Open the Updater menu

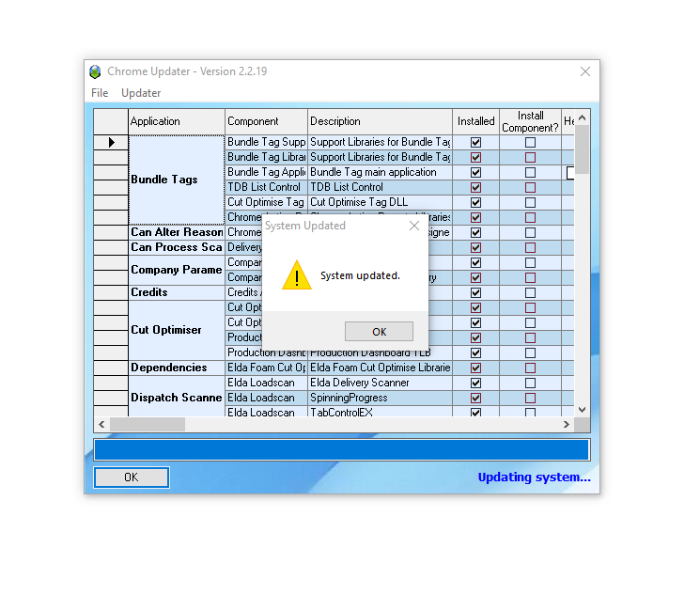coord(141,93)
